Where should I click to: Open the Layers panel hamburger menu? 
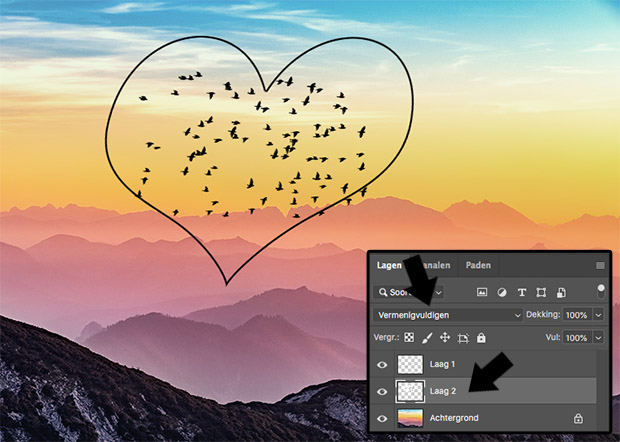(600, 265)
